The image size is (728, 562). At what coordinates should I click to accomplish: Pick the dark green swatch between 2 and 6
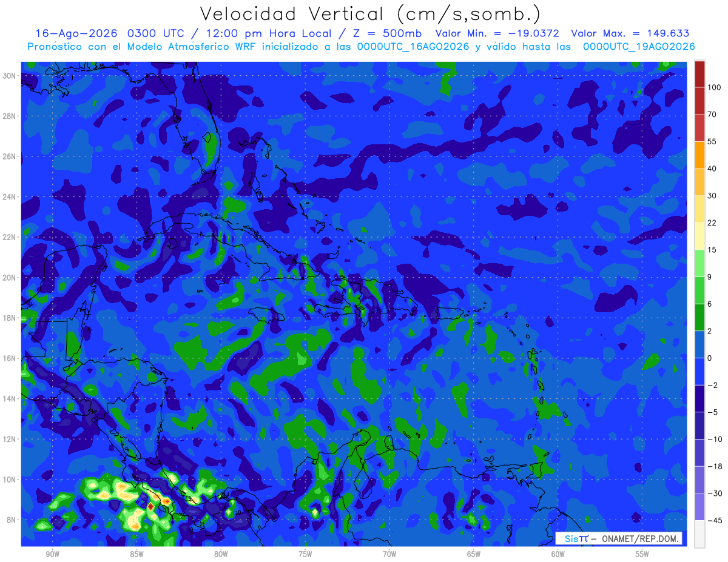coord(699,317)
